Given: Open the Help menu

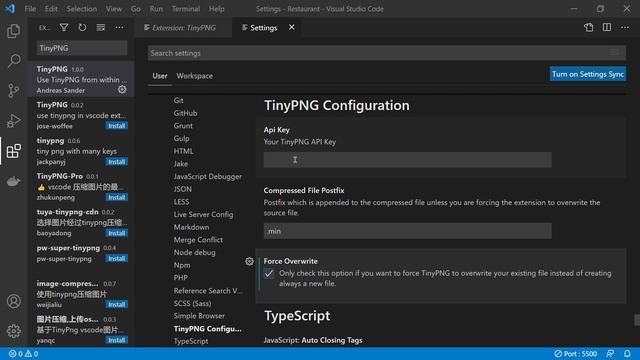Looking at the screenshot, I should click(x=217, y=9).
